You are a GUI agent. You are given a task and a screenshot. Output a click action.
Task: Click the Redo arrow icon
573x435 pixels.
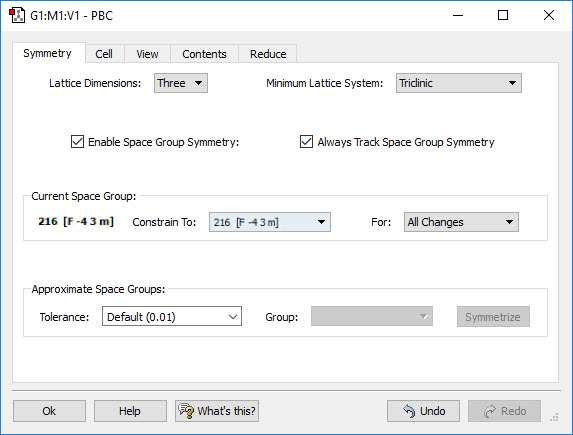pyautogui.click(x=490, y=411)
